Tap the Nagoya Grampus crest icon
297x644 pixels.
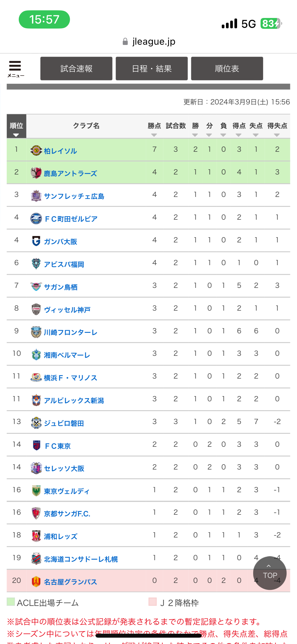coord(36,581)
